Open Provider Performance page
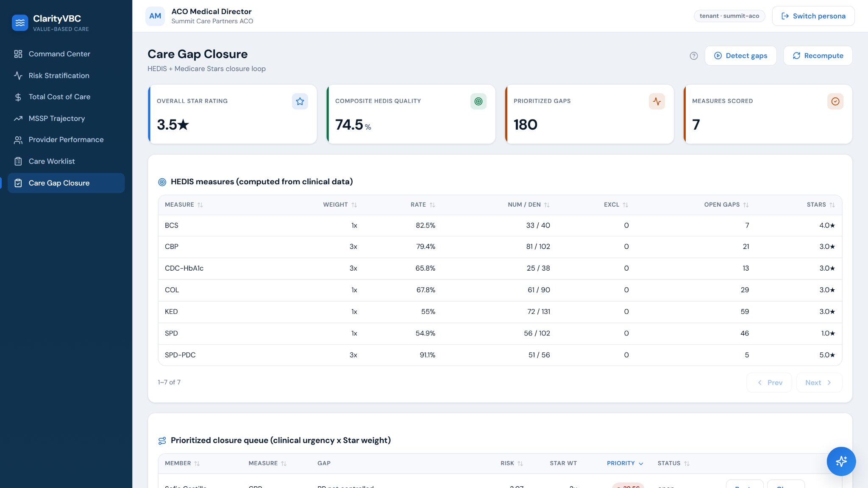Screen dimensions: 868x488 tap(66, 140)
